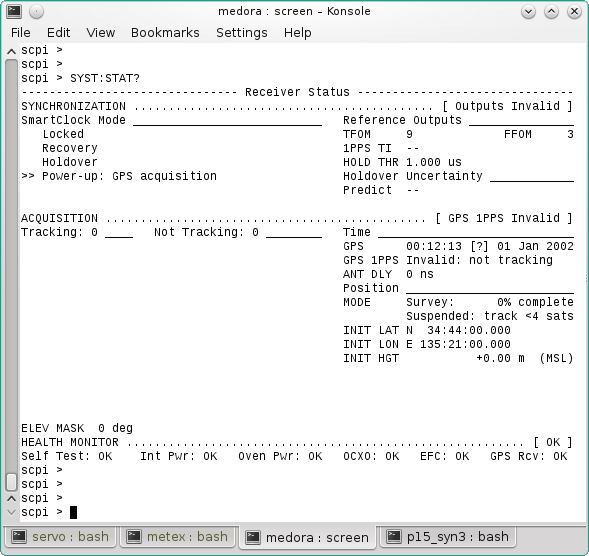
Task: Maximize the Konsole window
Action: (x=551, y=12)
